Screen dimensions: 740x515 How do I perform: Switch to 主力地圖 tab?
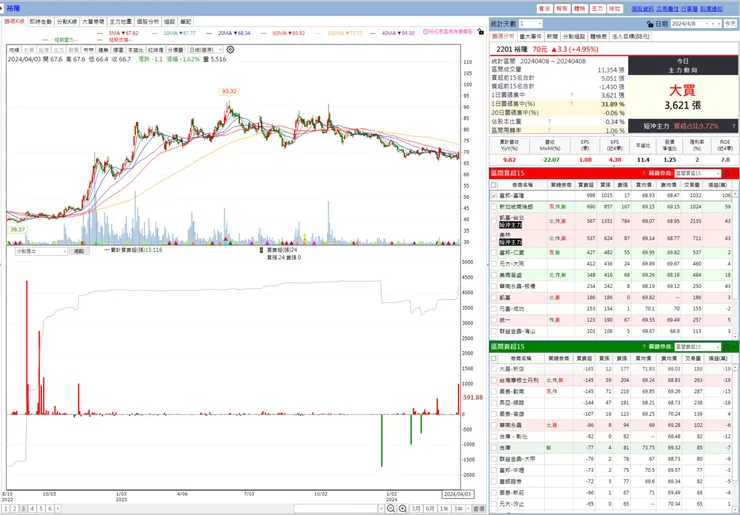click(120, 22)
